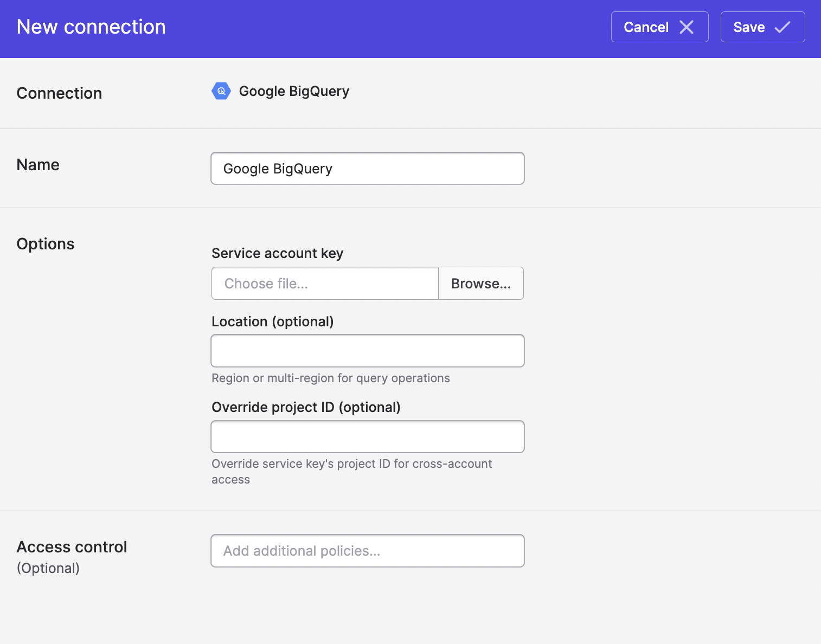Click the Access control label
Viewport: 821px width, 644px height.
coord(72,547)
